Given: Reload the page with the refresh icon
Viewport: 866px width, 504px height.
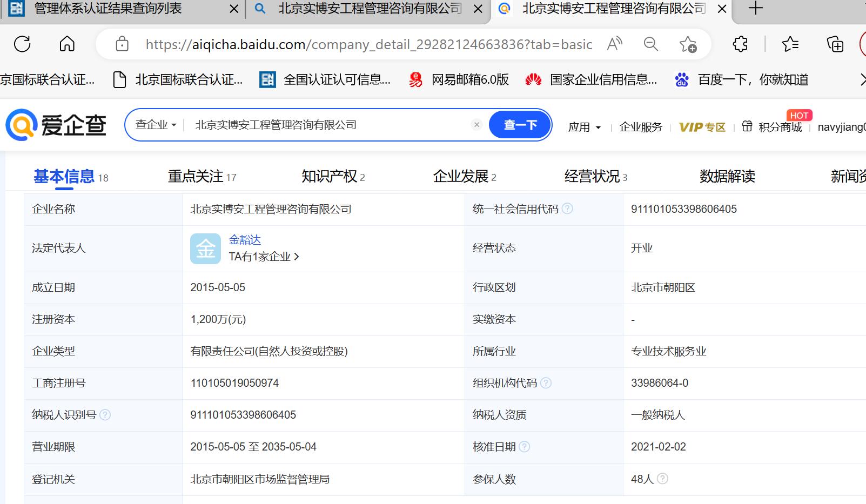Looking at the screenshot, I should pyautogui.click(x=22, y=44).
